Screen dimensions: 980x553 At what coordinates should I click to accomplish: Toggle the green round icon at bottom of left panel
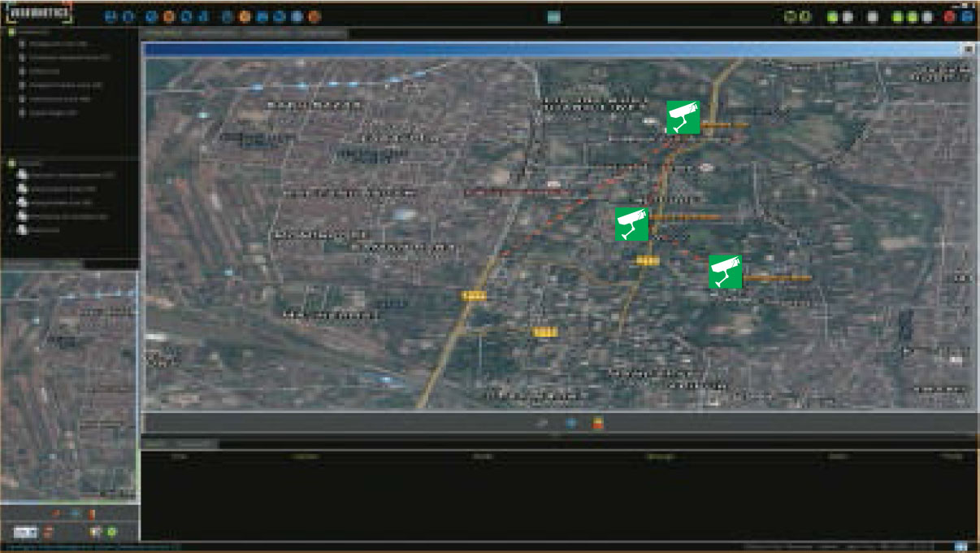pyautogui.click(x=112, y=532)
